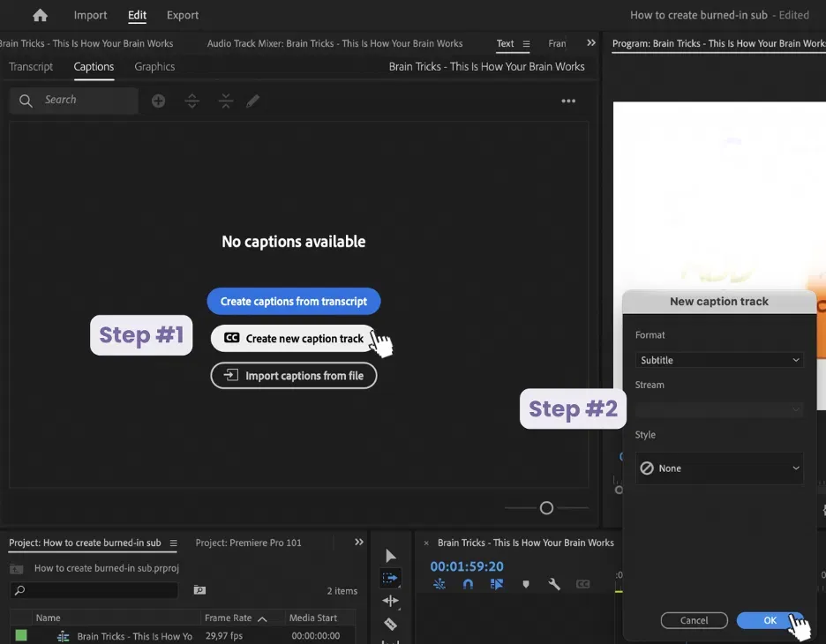Click Cancel in New caption track dialog
826x644 pixels.
click(694, 620)
